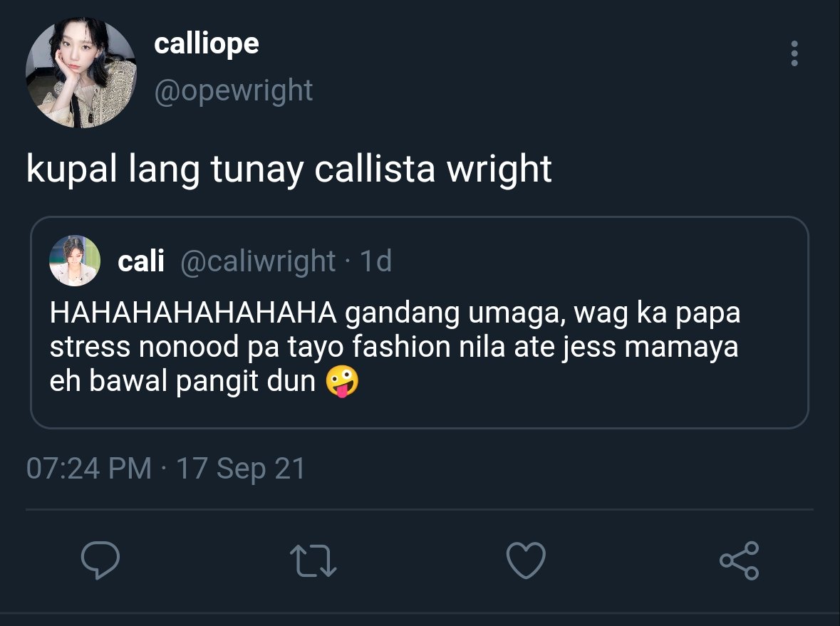Screen dimensions: 840x626
Task: Open cali's small avatar in quoted tweet
Action: tap(75, 261)
